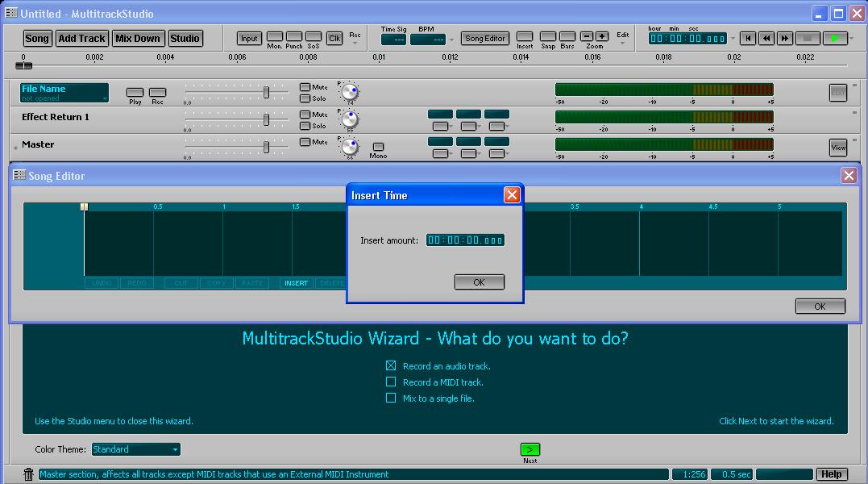
Task: Open the dropdown arrow next to BPM
Action: 451,40
